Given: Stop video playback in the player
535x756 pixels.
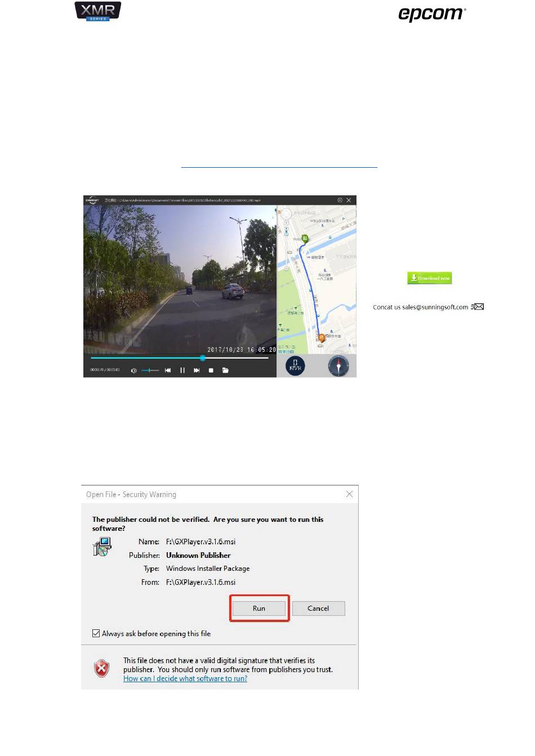Looking at the screenshot, I should pos(211,370).
